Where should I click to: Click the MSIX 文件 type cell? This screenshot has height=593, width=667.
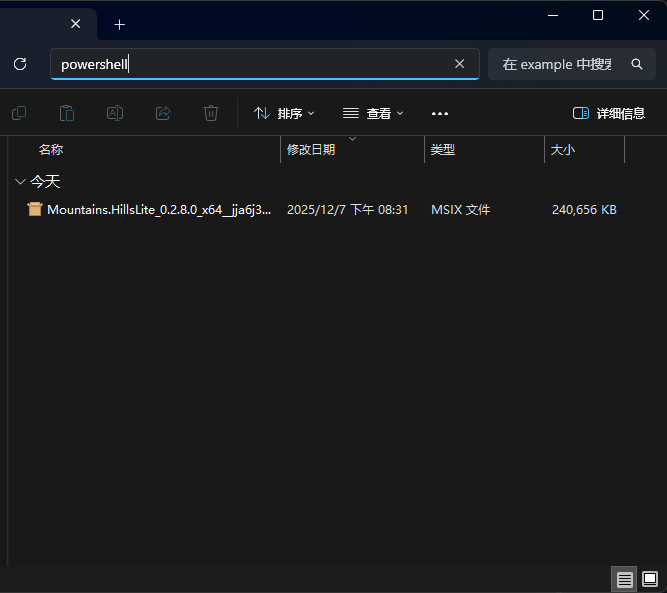point(460,210)
